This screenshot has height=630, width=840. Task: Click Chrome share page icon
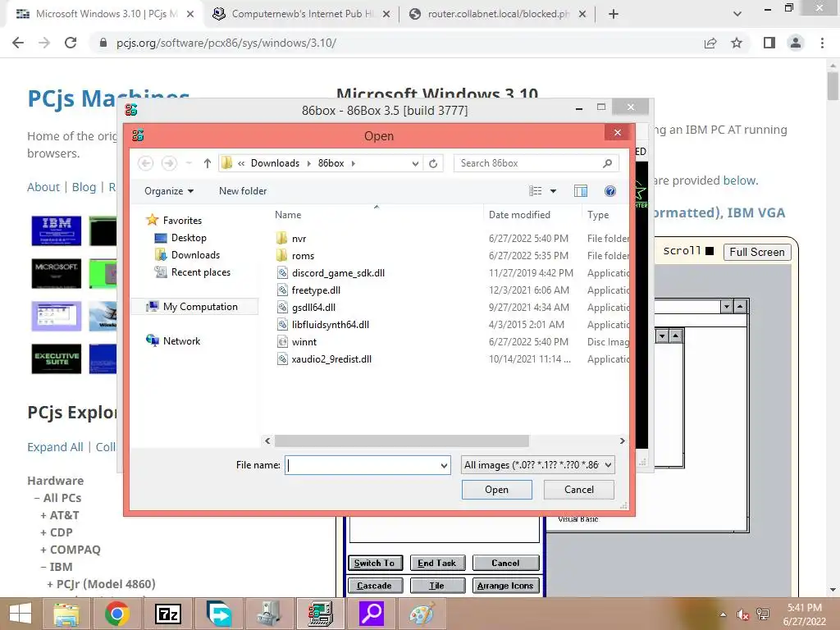point(710,43)
